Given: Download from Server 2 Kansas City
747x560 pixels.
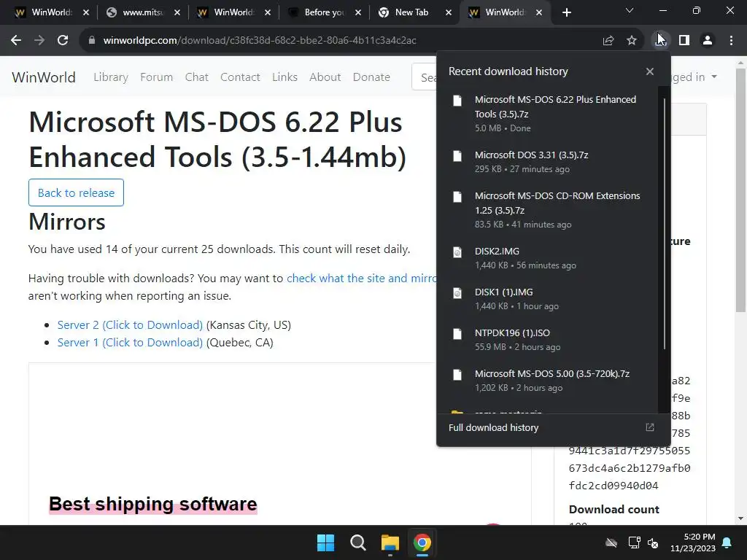Looking at the screenshot, I should (130, 324).
